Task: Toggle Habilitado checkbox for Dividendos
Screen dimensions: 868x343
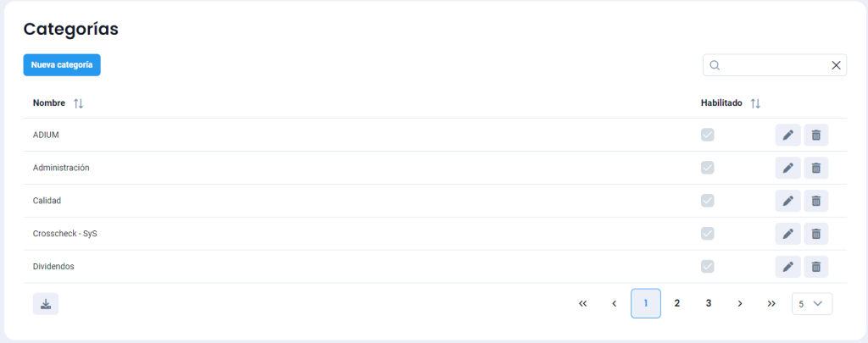Action: tap(707, 267)
